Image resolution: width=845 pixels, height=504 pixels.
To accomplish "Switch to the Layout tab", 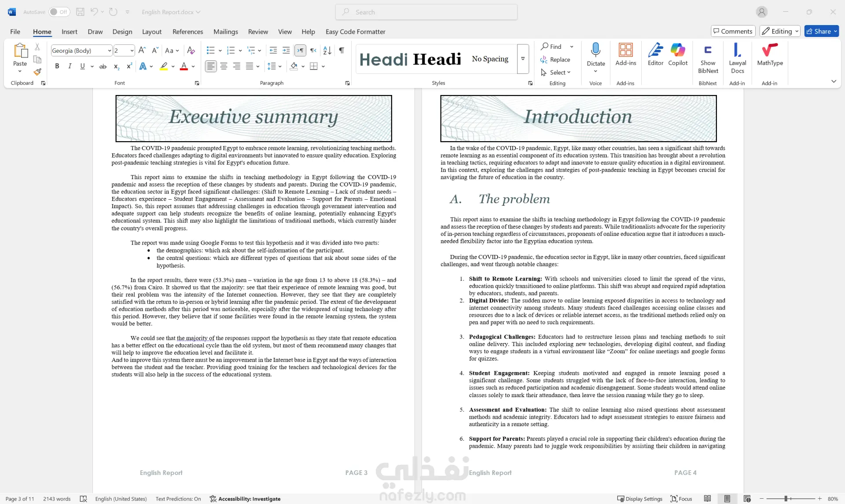I will pos(151,32).
